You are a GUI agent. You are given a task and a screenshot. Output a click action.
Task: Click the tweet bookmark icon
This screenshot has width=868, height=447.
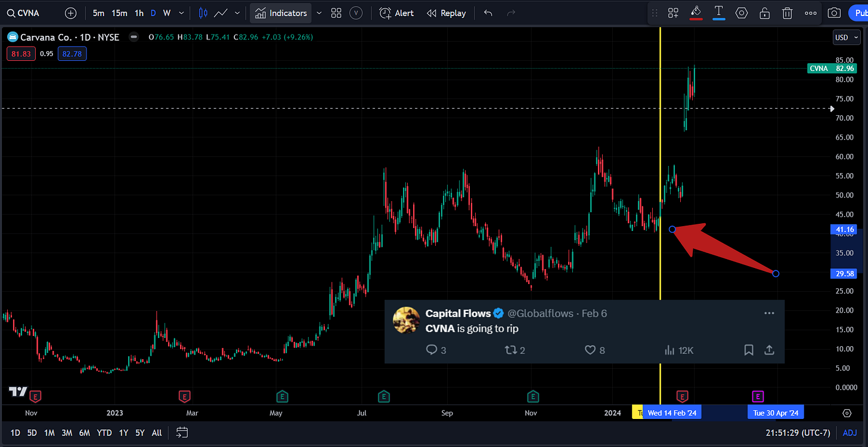coord(749,350)
